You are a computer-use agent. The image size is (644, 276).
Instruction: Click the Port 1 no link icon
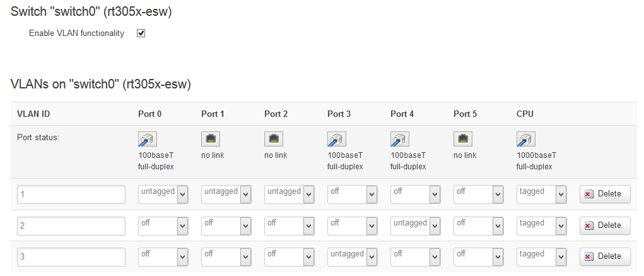[x=211, y=139]
